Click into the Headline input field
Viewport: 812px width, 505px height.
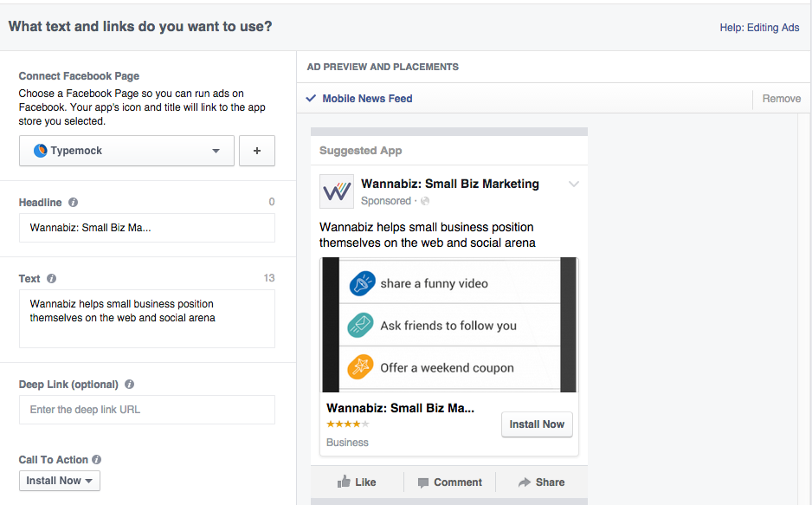coord(147,228)
